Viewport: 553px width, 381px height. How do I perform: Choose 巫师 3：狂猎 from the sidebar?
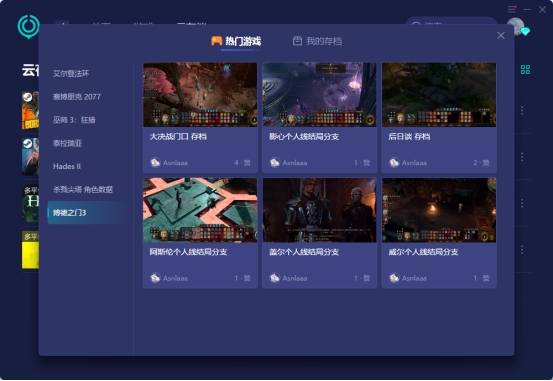coord(74,120)
